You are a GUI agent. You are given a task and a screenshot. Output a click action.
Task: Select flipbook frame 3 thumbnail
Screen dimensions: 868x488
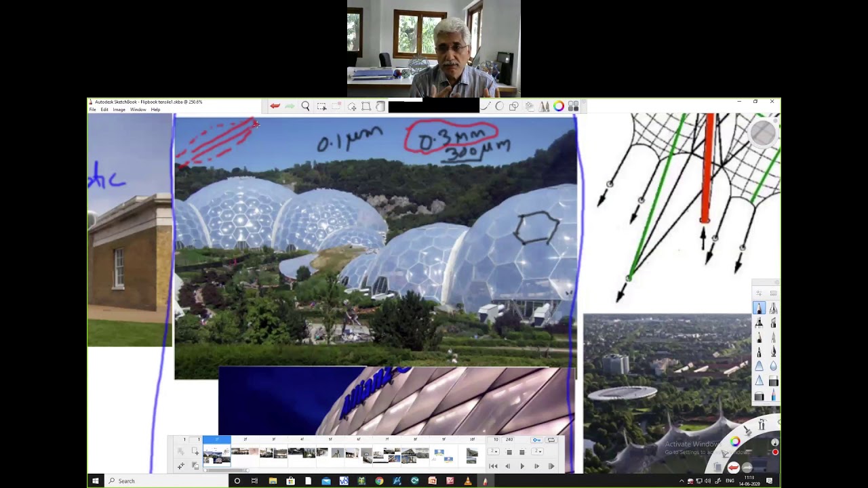[273, 455]
